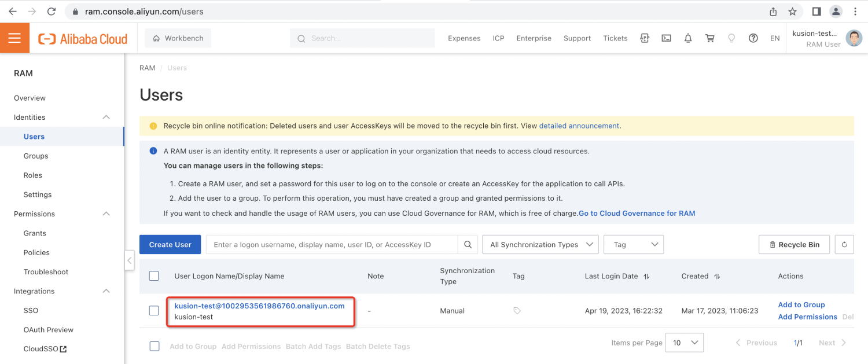Check the select-all checkbox in table header
868x364 pixels.
[x=154, y=276]
